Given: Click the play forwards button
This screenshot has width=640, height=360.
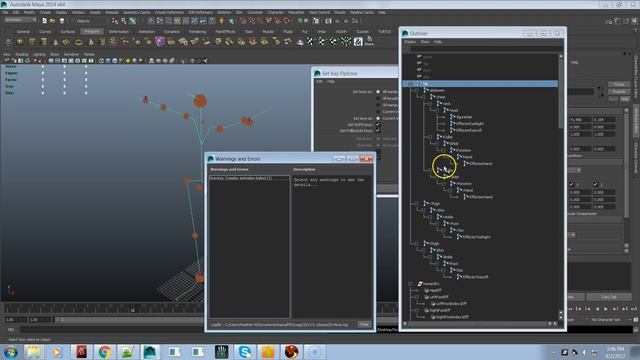Looking at the screenshot, I should pos(606,309).
